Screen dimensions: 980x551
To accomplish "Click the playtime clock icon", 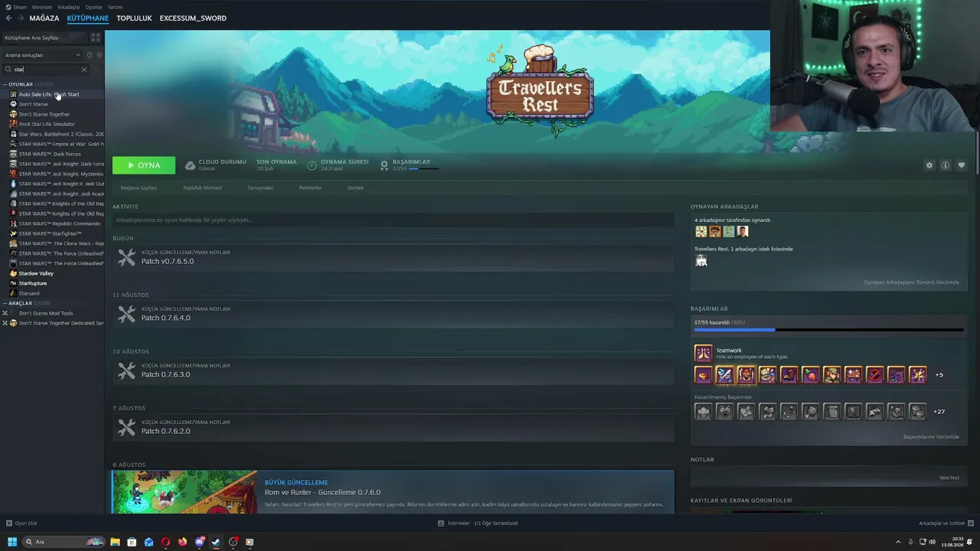I will pos(312,165).
